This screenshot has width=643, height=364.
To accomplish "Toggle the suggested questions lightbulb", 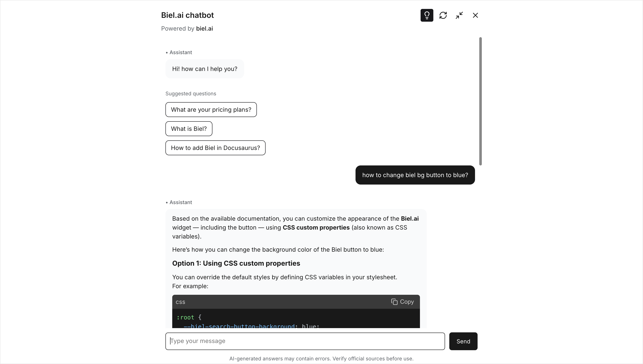I will pos(427,15).
